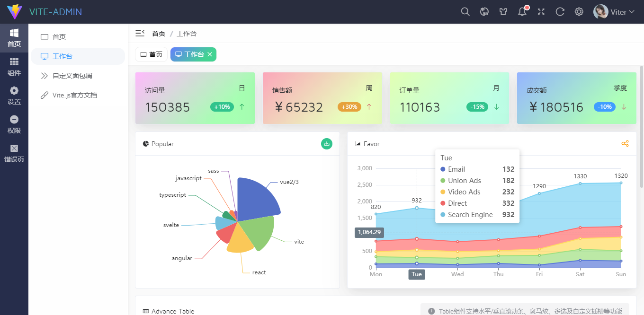Viewport: 644px width, 315px height.
Task: Open the theme shirt icon
Action: [503, 12]
